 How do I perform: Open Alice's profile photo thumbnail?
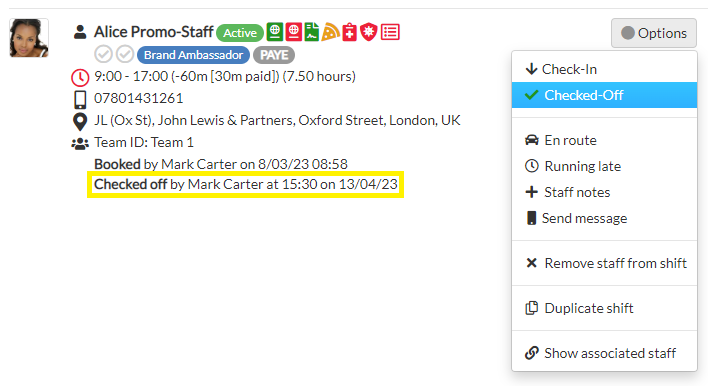[29, 38]
